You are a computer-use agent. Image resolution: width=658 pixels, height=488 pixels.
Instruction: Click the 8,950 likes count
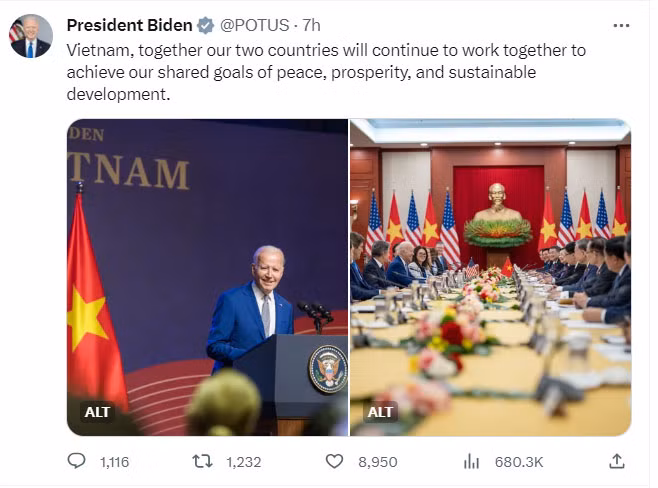378,462
